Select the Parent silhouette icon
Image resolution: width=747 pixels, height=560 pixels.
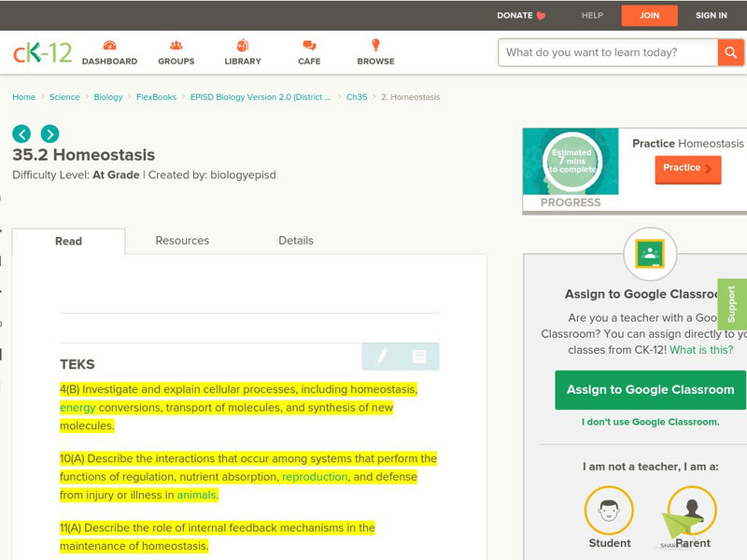coord(692,510)
